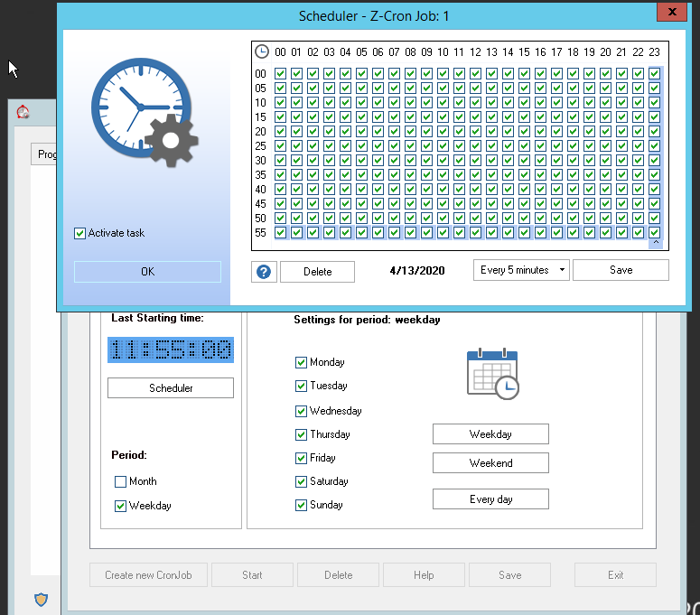Click the Weekday preset button
The image size is (700, 615).
(490, 434)
